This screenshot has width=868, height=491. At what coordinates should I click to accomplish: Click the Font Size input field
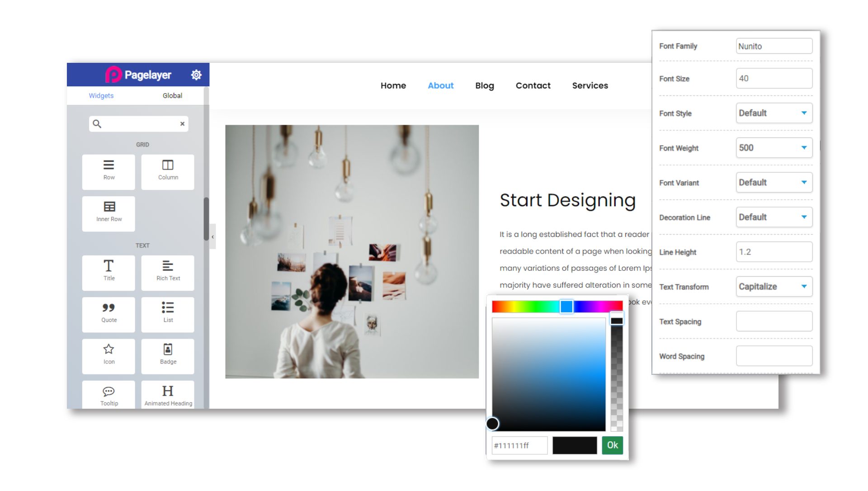click(x=774, y=79)
